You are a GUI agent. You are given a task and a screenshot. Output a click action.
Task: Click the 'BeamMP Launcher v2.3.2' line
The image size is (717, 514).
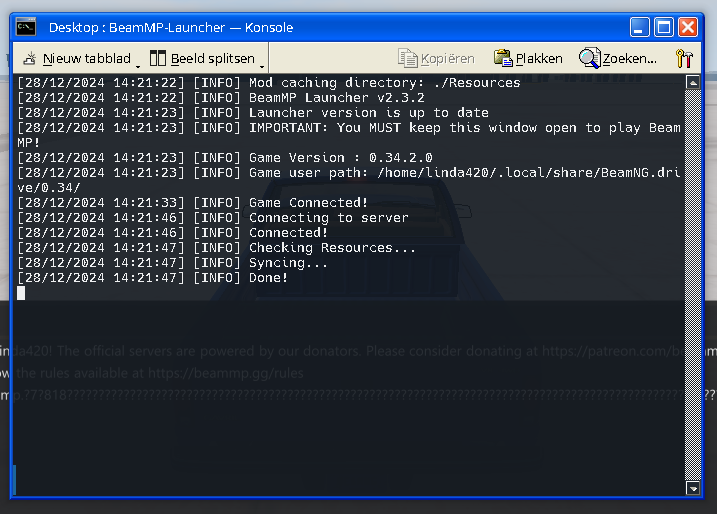tap(220, 97)
